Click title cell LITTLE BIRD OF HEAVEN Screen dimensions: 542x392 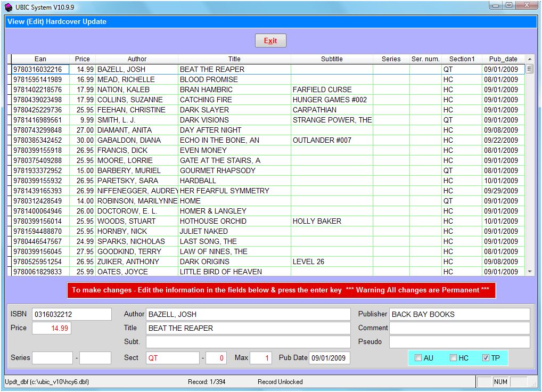click(234, 272)
